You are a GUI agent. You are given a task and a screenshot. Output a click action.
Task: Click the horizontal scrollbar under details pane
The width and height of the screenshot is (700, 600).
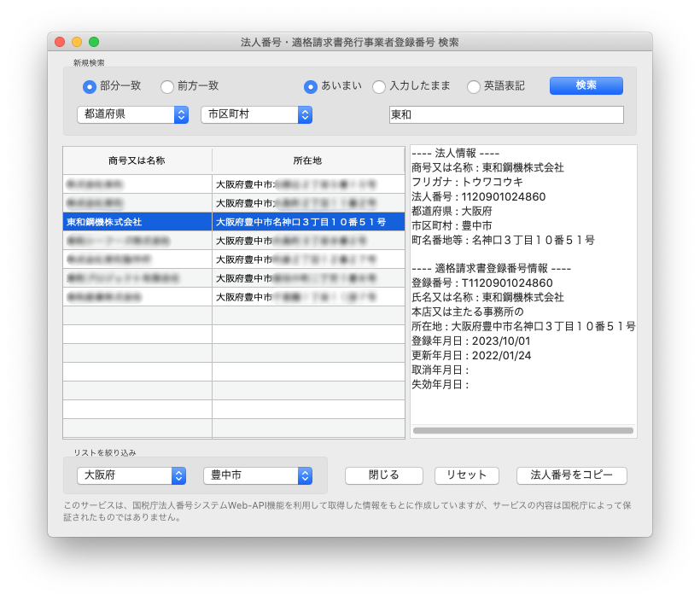tap(522, 431)
